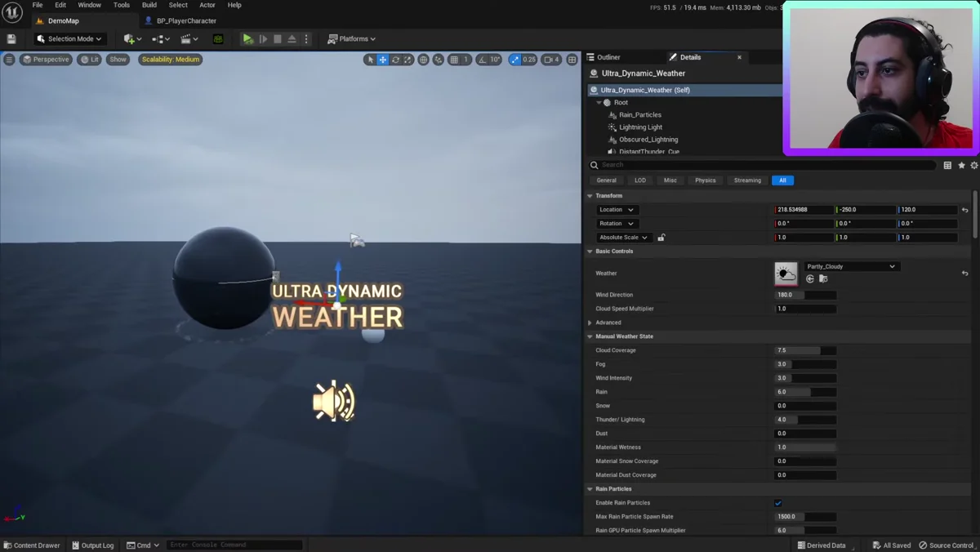Open the File menu
Viewport: 980px width, 552px height.
(38, 5)
